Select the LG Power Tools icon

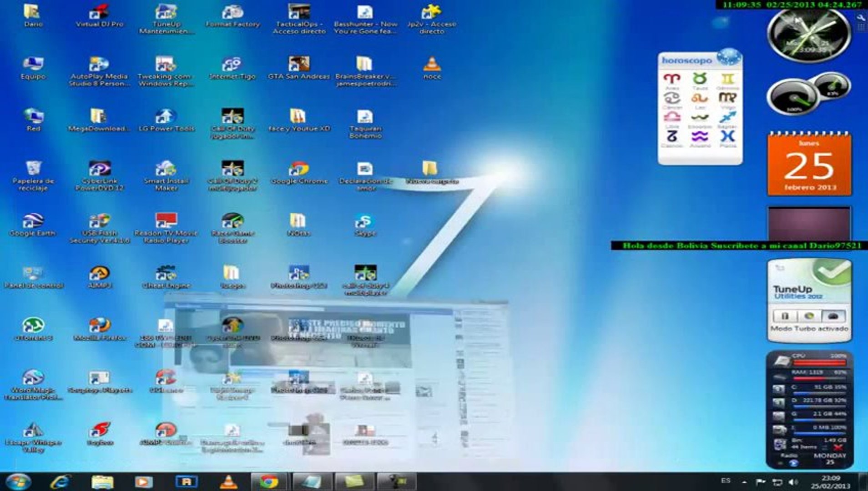(x=166, y=120)
